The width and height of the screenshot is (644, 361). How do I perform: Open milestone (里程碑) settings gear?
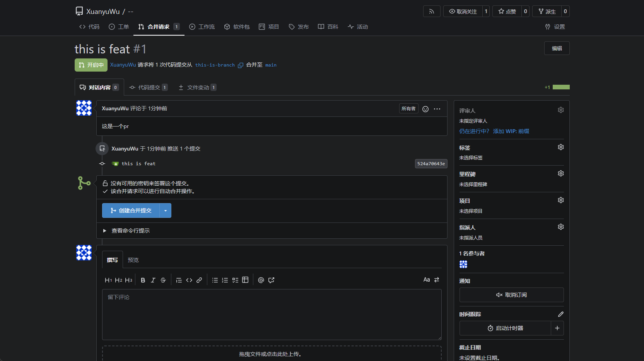coord(560,174)
